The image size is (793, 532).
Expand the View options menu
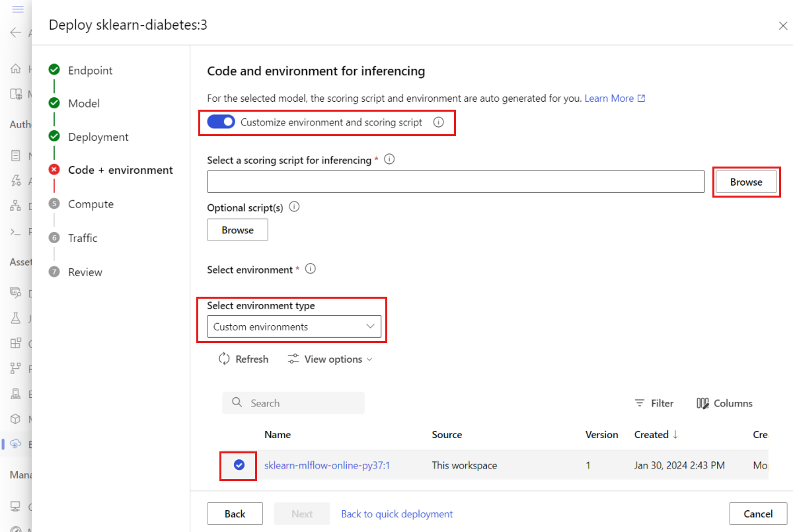click(330, 359)
